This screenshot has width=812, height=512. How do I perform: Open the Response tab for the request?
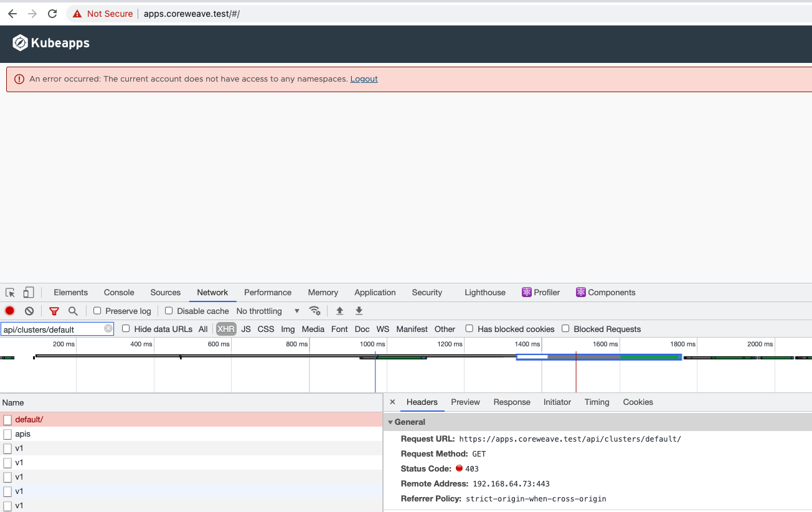[512, 402]
